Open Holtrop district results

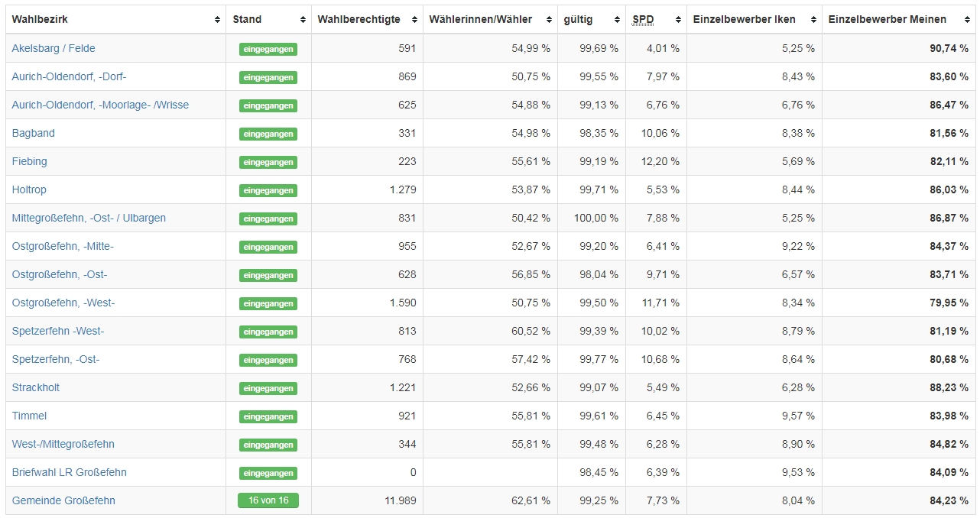tap(29, 189)
